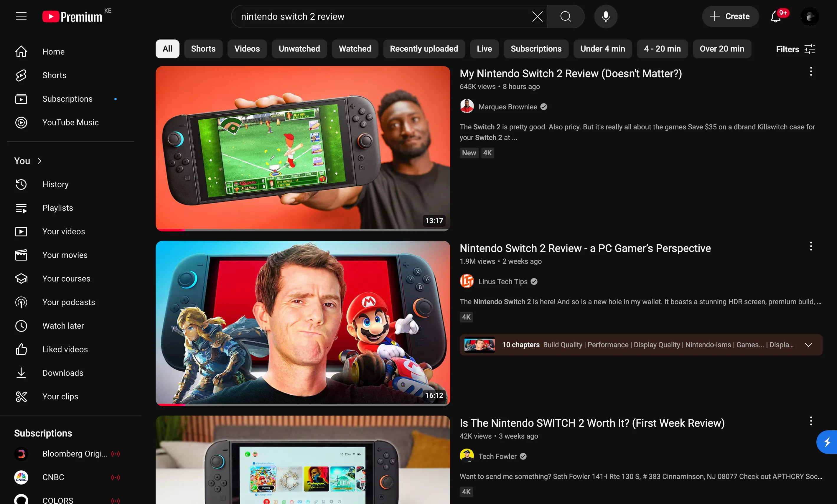Expand the 10 chapters dropdown arrow
This screenshot has height=504, width=837.
(808, 345)
